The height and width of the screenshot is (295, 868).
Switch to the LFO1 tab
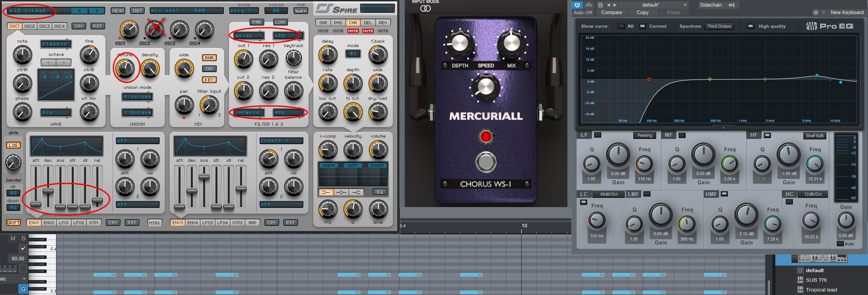(64, 222)
